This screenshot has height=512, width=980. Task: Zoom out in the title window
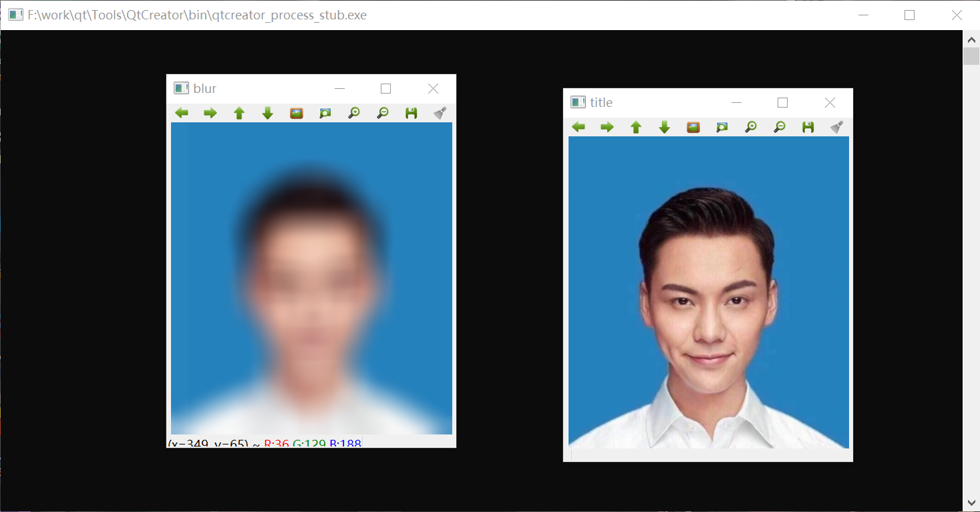pyautogui.click(x=780, y=127)
